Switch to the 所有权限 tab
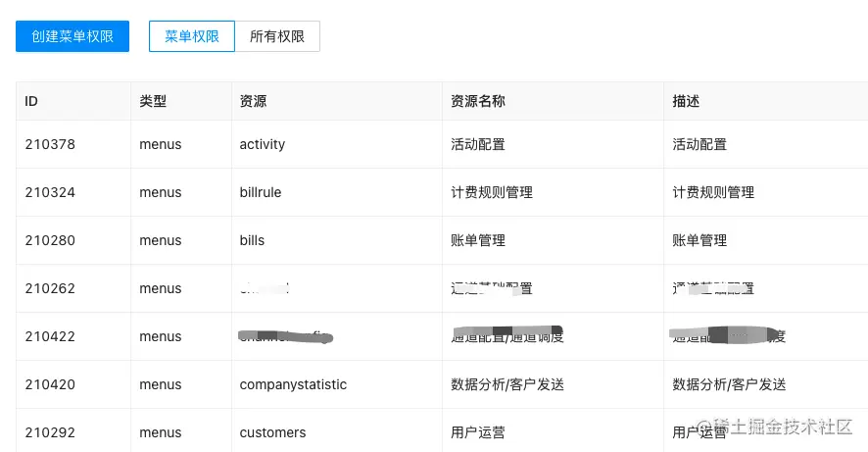 tap(277, 36)
